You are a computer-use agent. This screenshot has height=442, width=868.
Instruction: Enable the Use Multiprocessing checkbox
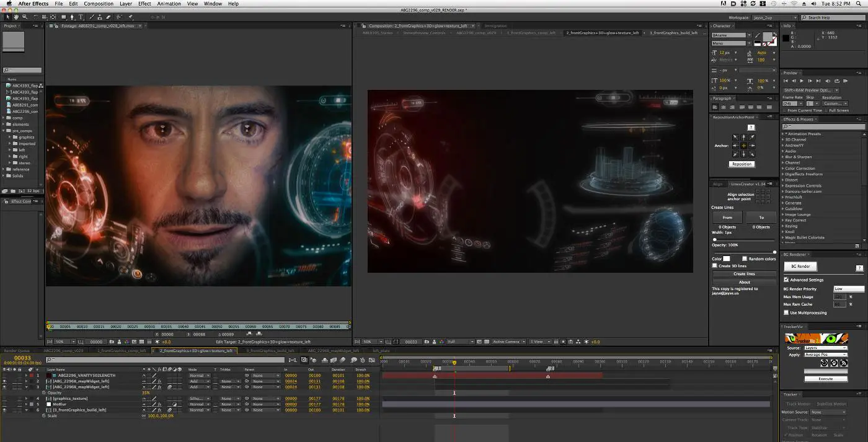787,312
